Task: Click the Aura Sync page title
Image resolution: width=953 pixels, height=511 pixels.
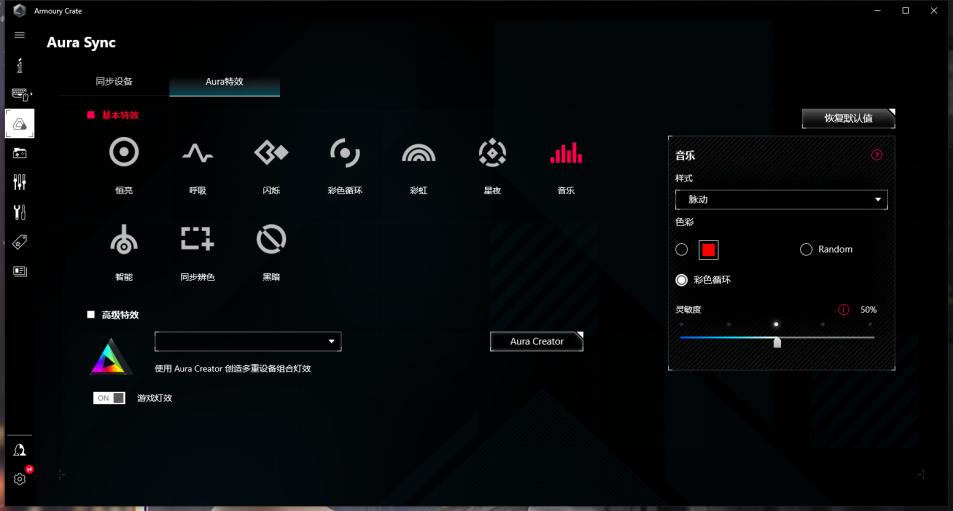Action: click(81, 43)
